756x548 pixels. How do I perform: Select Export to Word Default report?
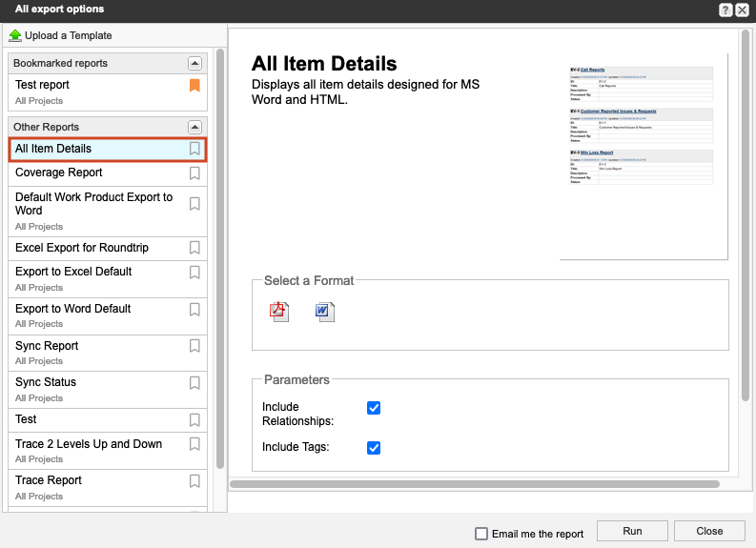pyautogui.click(x=73, y=309)
